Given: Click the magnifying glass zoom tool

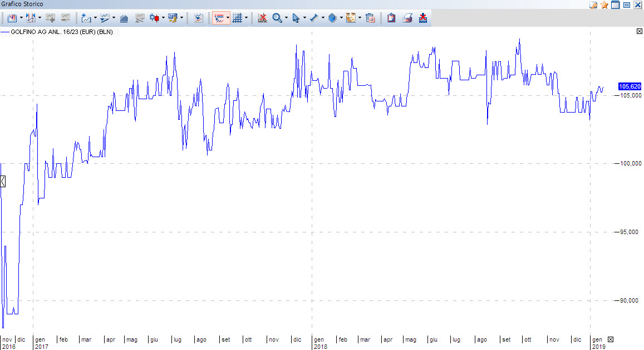Looking at the screenshot, I should [277, 18].
